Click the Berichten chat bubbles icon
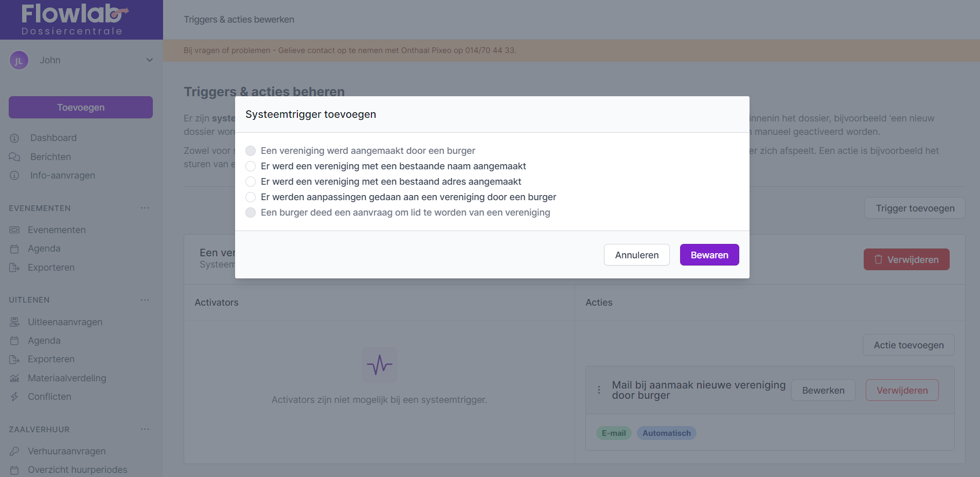 tap(14, 157)
